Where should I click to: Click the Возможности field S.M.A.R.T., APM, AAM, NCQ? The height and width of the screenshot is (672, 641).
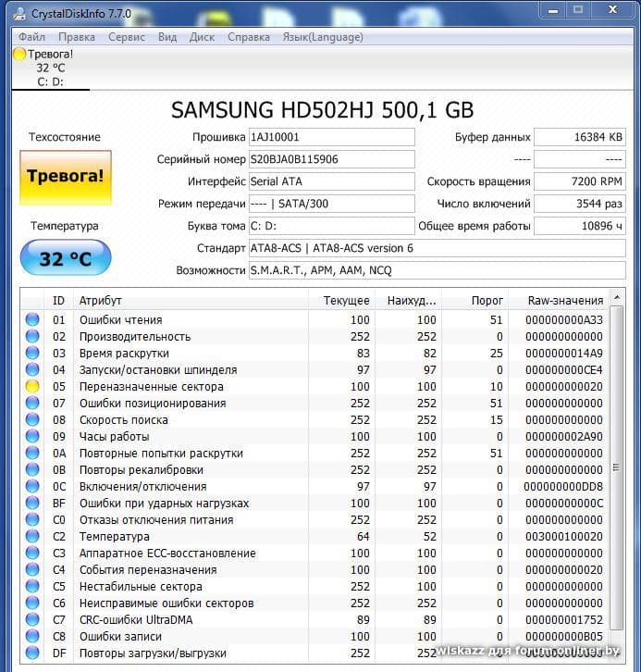click(438, 271)
